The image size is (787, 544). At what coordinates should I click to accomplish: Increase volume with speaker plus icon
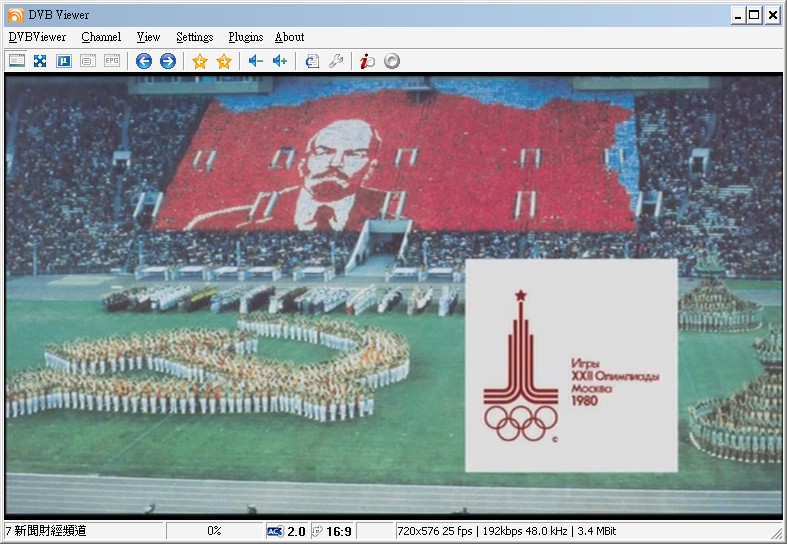(x=280, y=61)
